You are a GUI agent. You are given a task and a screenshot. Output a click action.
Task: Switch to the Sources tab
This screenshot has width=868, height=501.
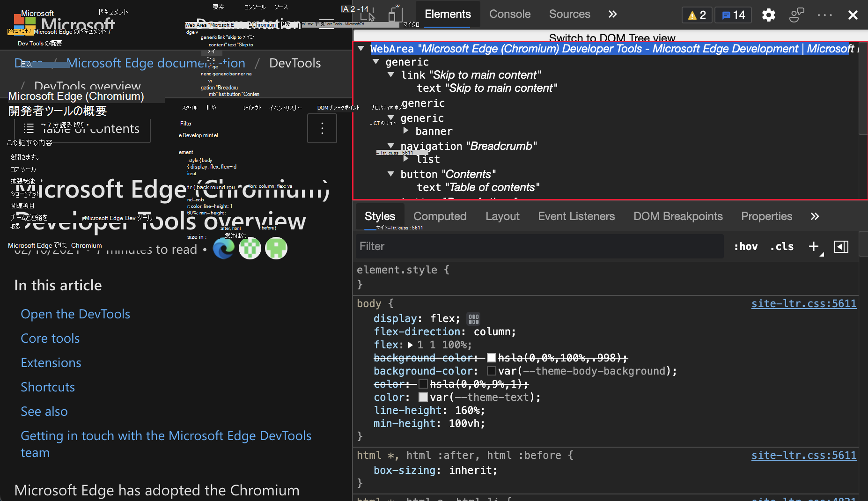[569, 14]
